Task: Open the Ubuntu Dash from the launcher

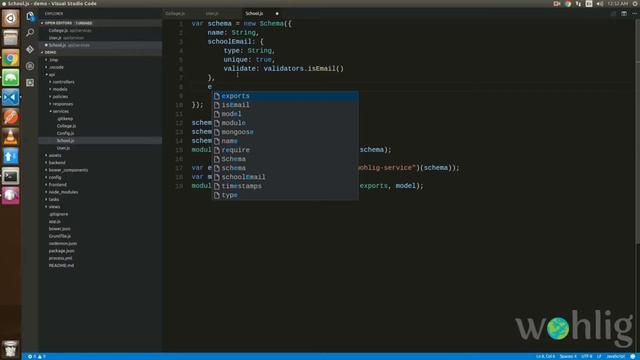Action: tap(11, 18)
